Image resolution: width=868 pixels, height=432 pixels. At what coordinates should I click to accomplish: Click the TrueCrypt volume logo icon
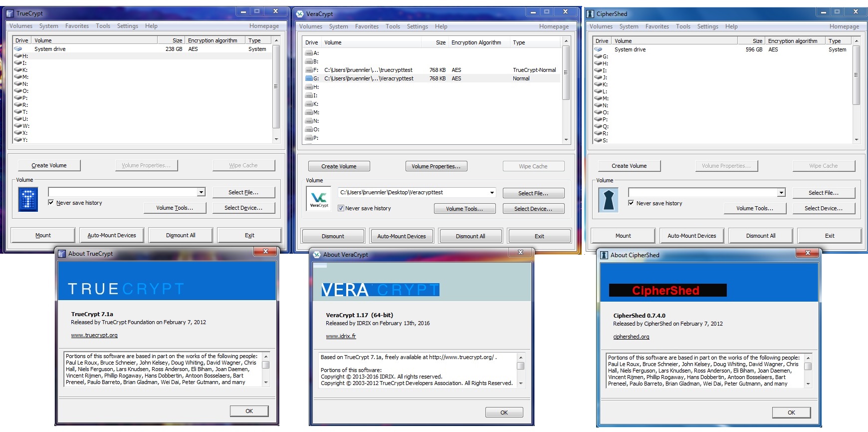click(x=28, y=199)
